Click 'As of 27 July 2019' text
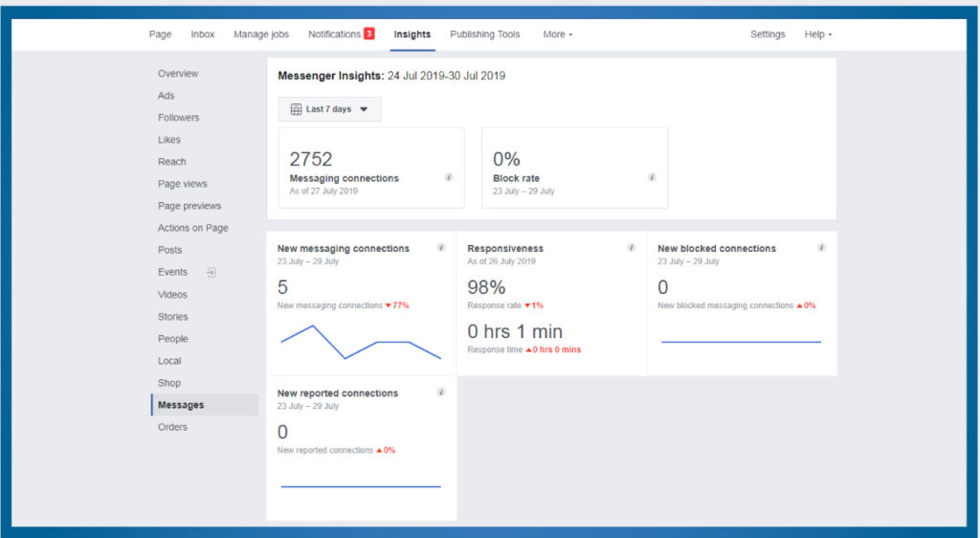The image size is (980, 538). 323,191
